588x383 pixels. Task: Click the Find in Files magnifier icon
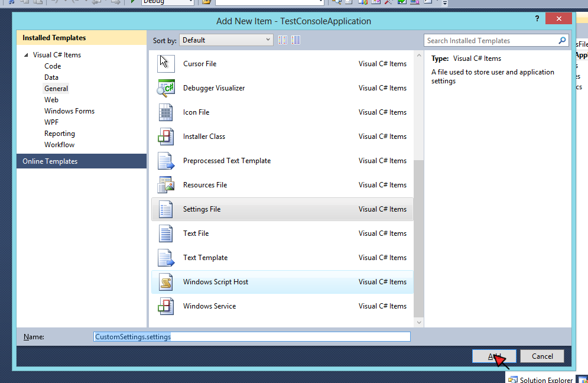tap(336, 3)
